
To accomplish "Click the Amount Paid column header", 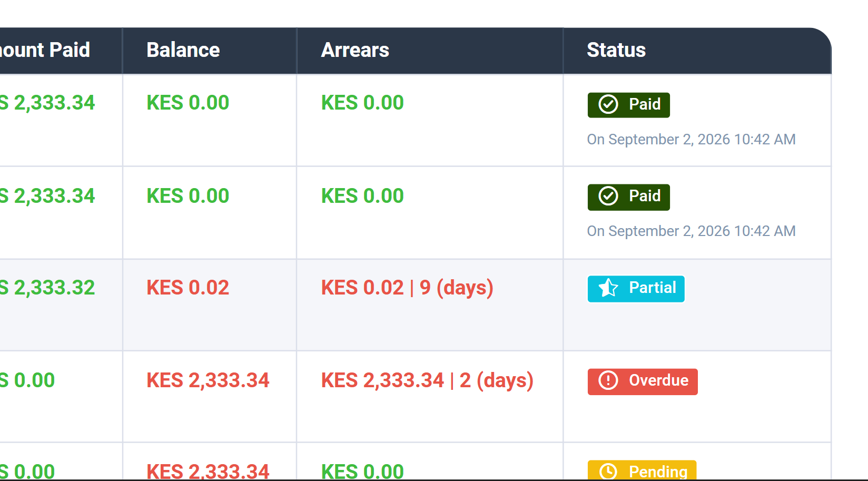I will click(45, 50).
